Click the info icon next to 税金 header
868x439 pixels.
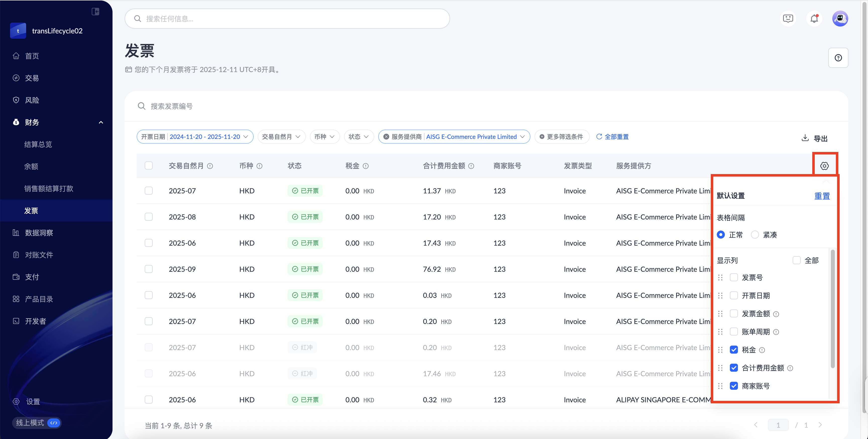coord(366,166)
